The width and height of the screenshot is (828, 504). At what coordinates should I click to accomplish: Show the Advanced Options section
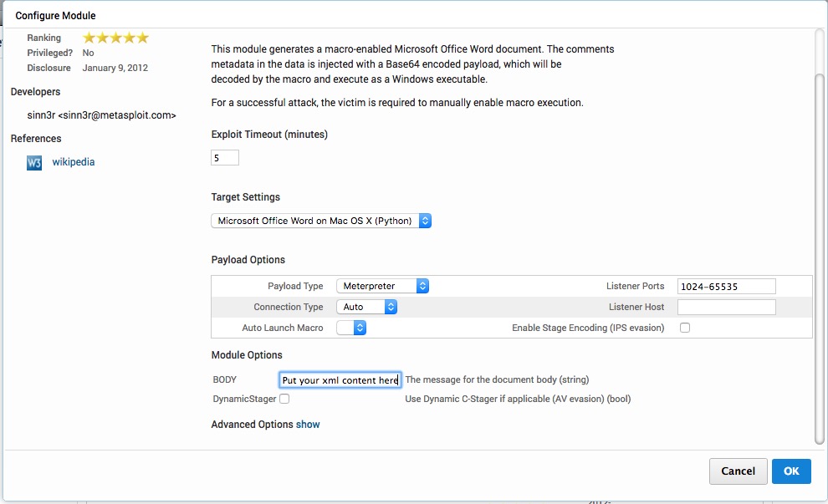[308, 425]
